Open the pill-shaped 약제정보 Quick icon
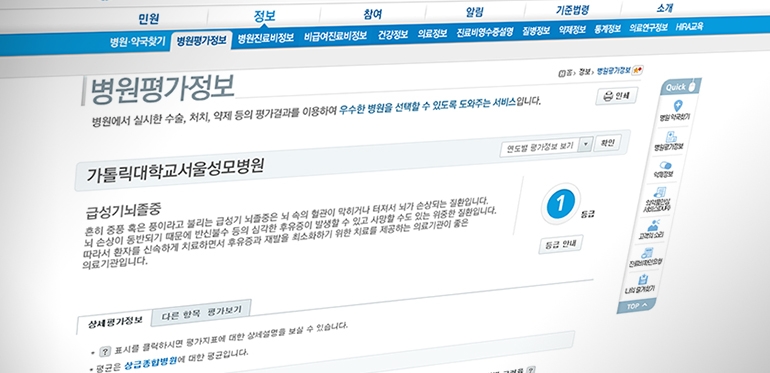The image size is (770, 373). (x=664, y=169)
